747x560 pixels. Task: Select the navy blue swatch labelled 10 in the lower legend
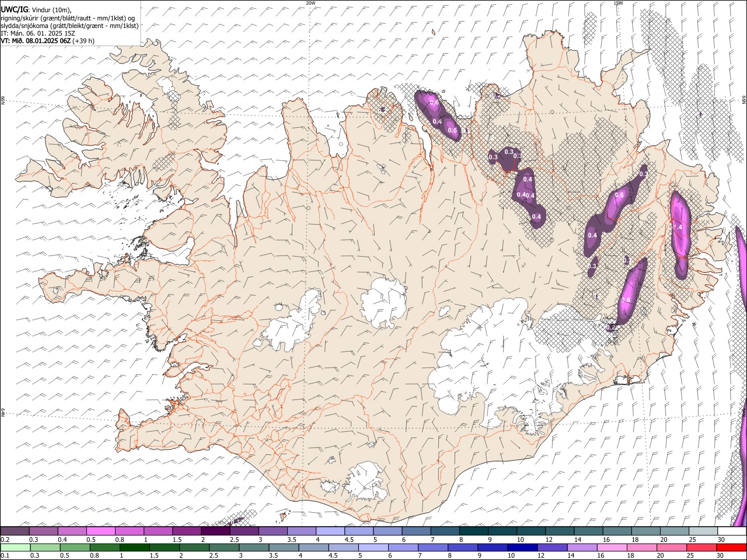pos(522,548)
